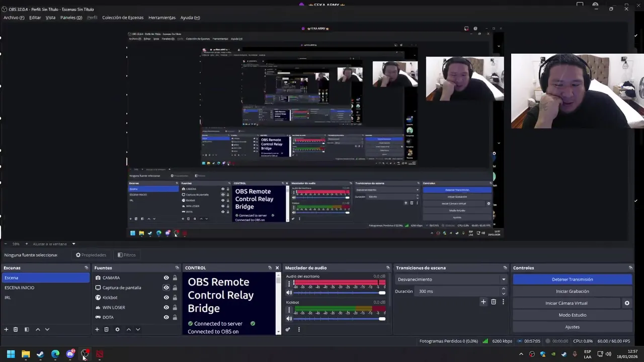Viewport: 644px width, 362px height.
Task: Add a new source in Fuentes panel
Action: point(97,329)
